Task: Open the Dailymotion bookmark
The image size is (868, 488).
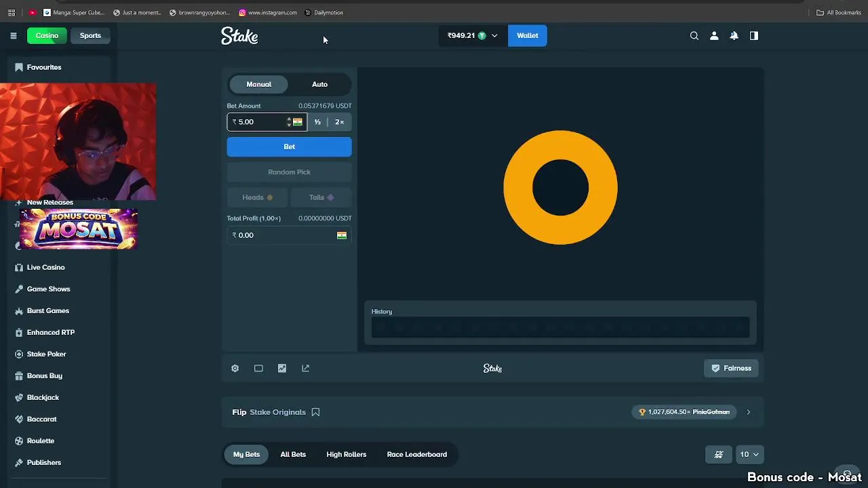Action: click(324, 12)
